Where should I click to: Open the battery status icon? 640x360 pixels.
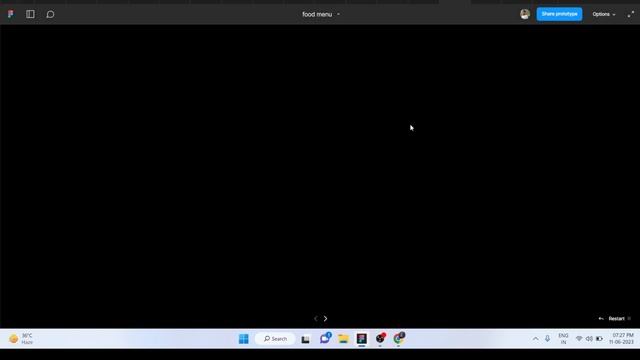599,339
